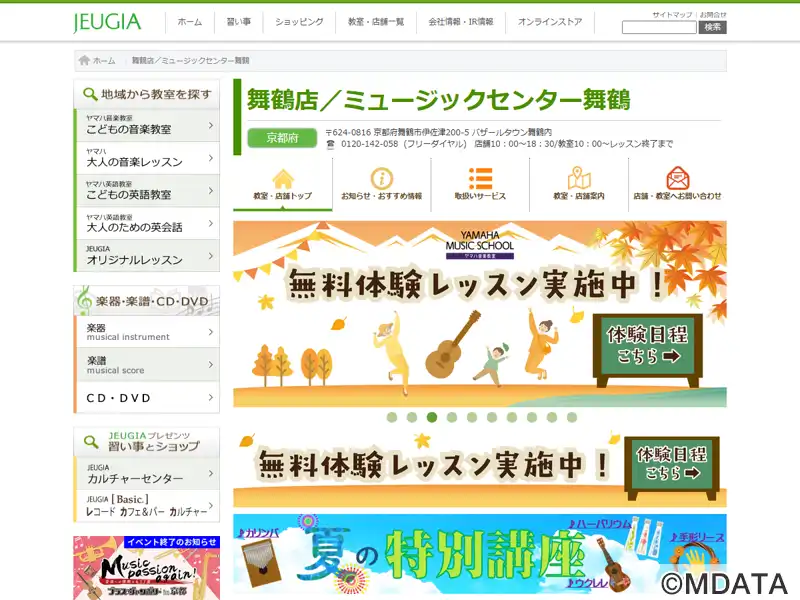Image resolution: width=800 pixels, height=600 pixels.
Task: Click the magnifier icon beside 地域から教室を探す
Action: coord(90,94)
